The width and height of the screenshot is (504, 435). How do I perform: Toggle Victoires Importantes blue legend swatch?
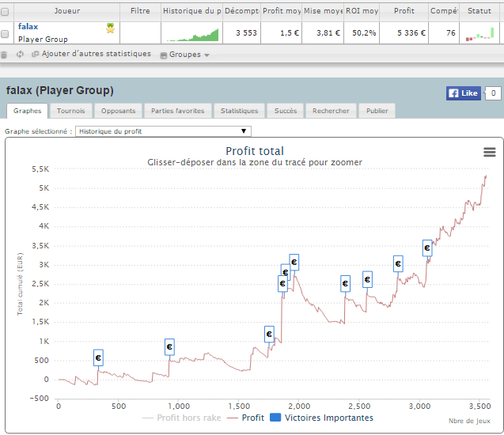click(x=275, y=418)
